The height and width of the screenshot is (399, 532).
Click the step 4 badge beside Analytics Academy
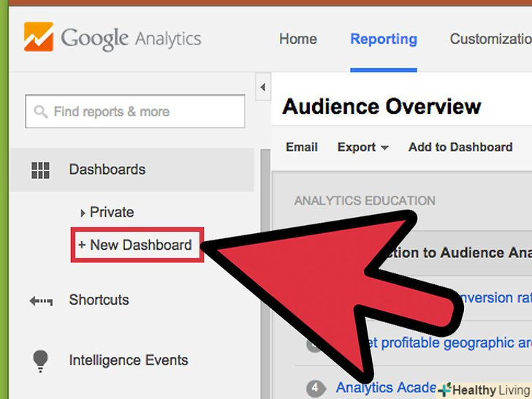click(x=316, y=387)
